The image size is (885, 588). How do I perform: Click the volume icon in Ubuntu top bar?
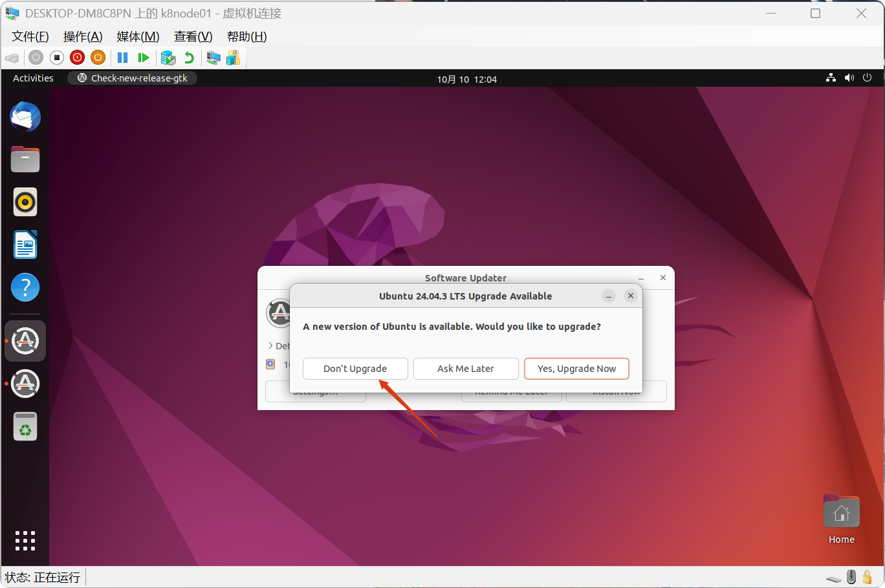pyautogui.click(x=849, y=78)
